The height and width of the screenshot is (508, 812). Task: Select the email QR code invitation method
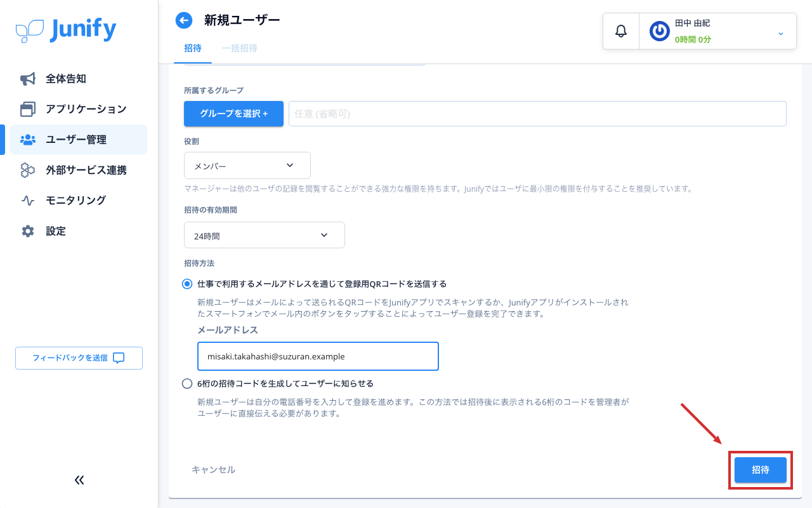[x=187, y=284]
